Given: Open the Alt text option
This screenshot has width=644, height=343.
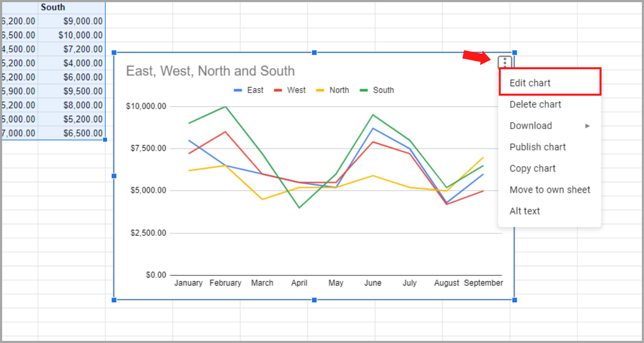Looking at the screenshot, I should 525,211.
